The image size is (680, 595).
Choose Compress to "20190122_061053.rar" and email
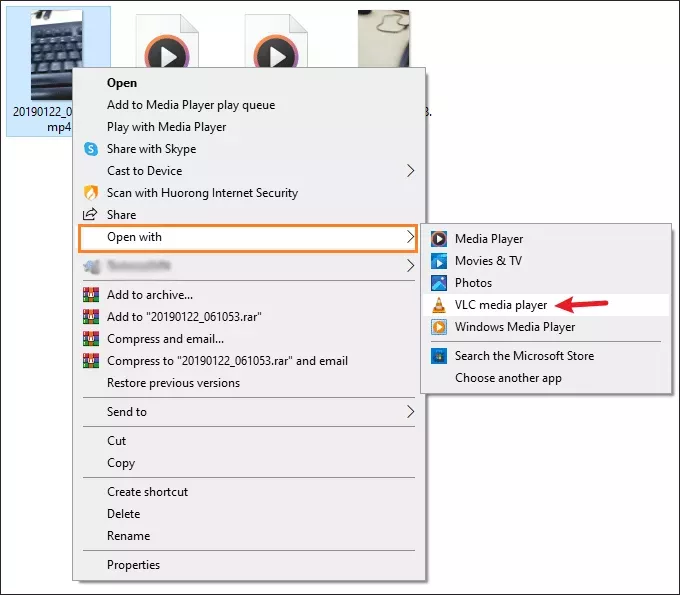point(248,361)
